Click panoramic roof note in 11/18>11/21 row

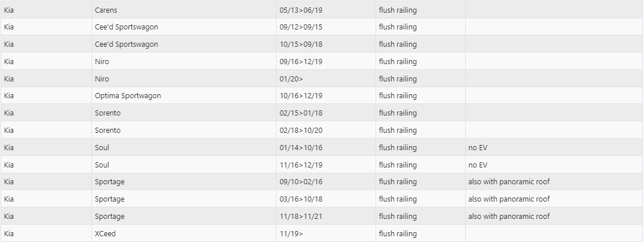pyautogui.click(x=509, y=217)
